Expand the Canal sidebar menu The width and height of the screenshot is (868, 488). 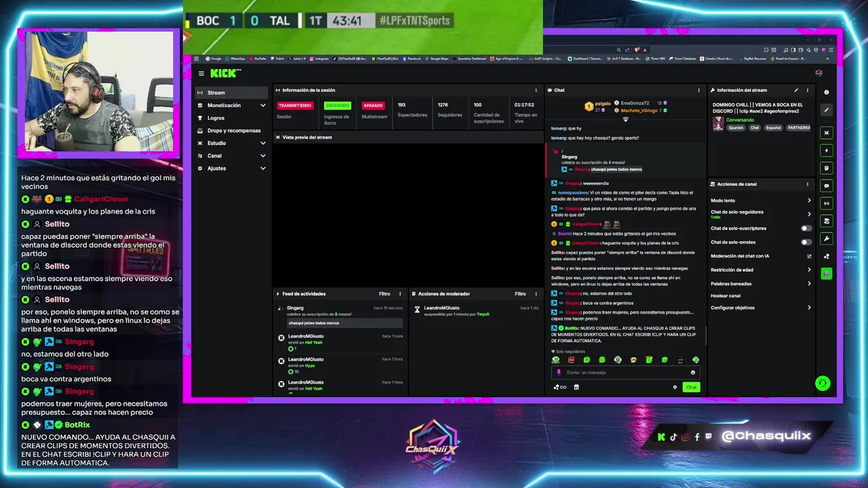[x=231, y=155]
